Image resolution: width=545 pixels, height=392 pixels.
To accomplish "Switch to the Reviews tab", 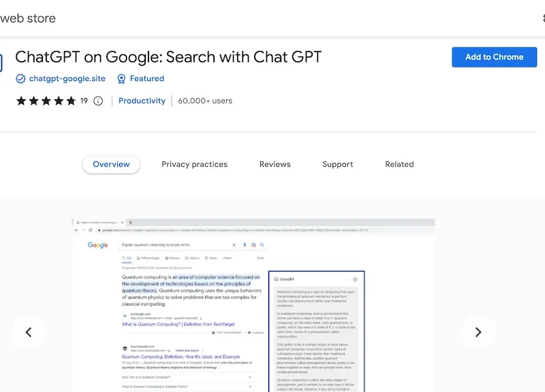I will (275, 164).
